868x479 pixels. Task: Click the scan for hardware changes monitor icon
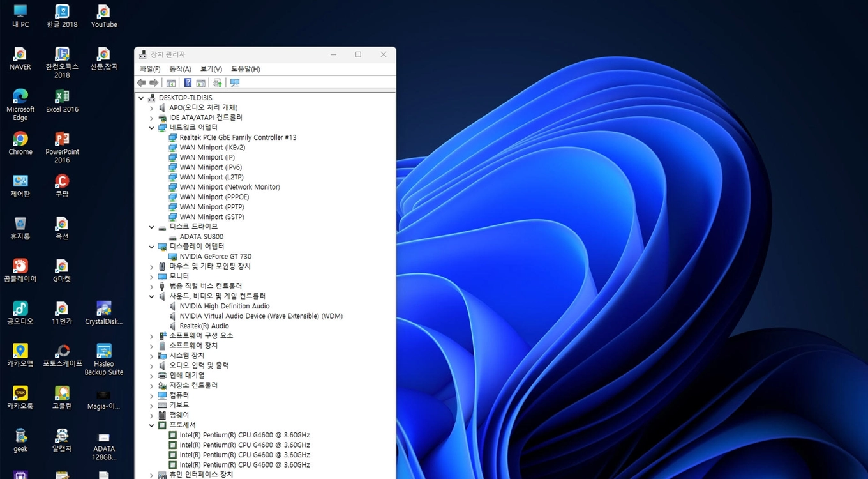(235, 83)
